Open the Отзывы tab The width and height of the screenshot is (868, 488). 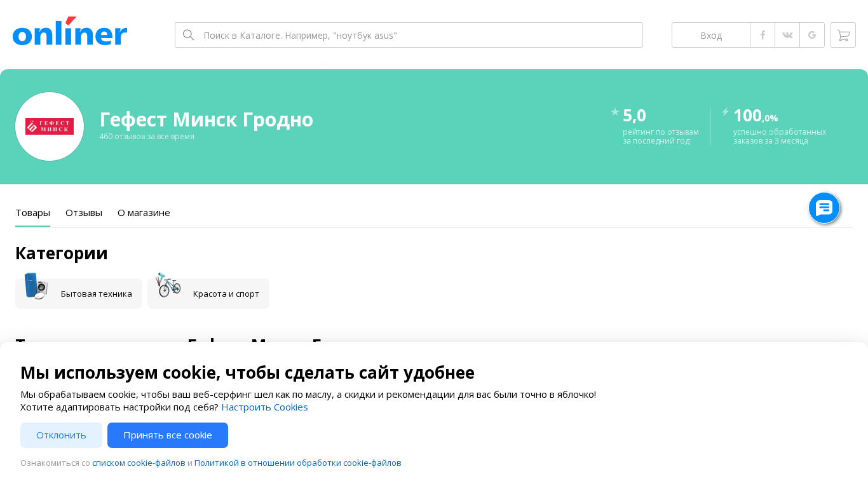click(84, 213)
